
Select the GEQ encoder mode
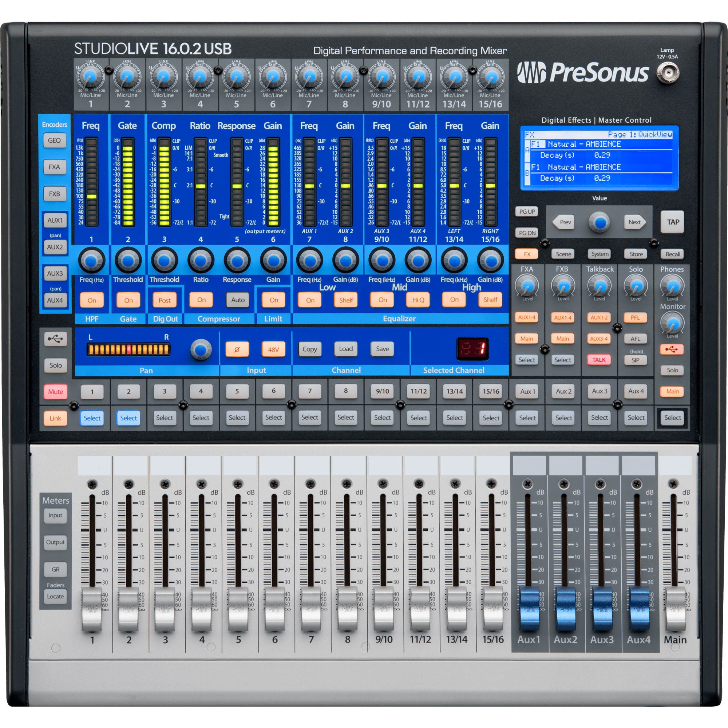coord(55,141)
